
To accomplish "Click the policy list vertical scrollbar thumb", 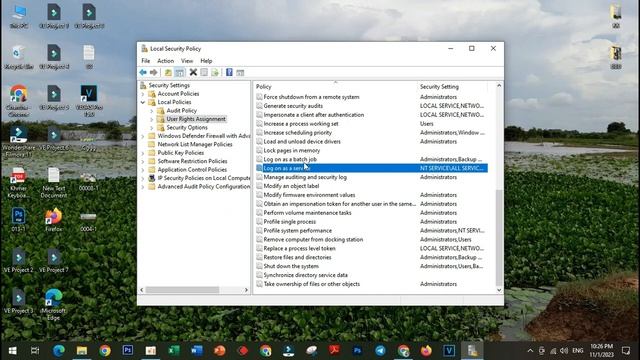I will point(499,238).
